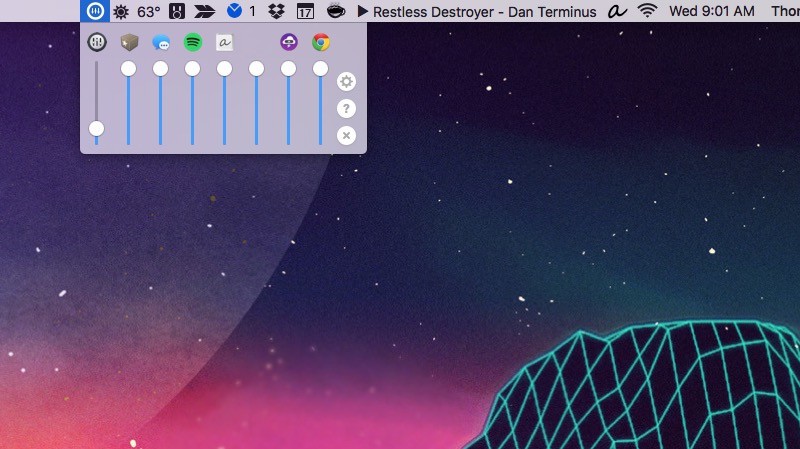The image size is (800, 449).
Task: Click the brown package app icon
Action: 129,43
